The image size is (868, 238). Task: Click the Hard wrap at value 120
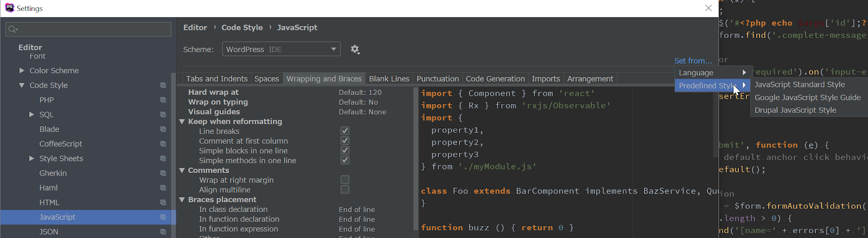pyautogui.click(x=360, y=92)
